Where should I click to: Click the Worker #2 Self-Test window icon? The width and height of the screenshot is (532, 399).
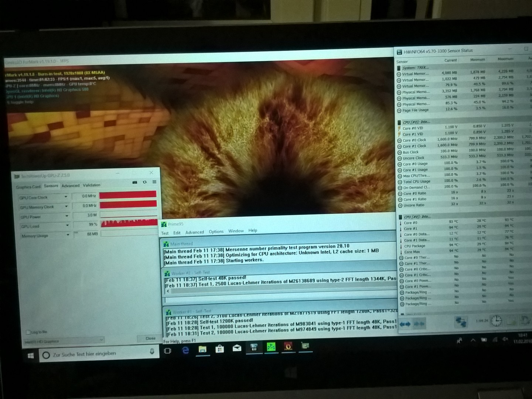[167, 273]
